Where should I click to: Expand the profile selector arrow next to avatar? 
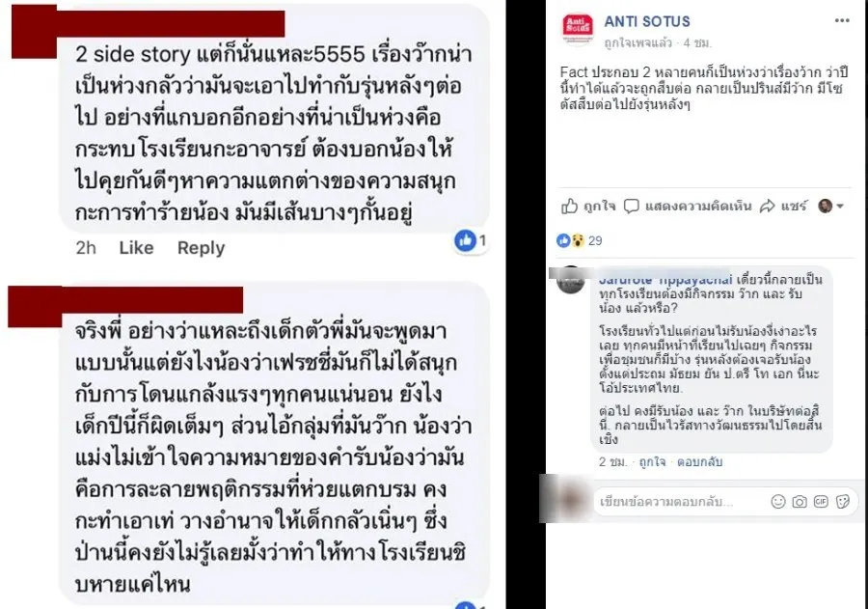(x=840, y=207)
